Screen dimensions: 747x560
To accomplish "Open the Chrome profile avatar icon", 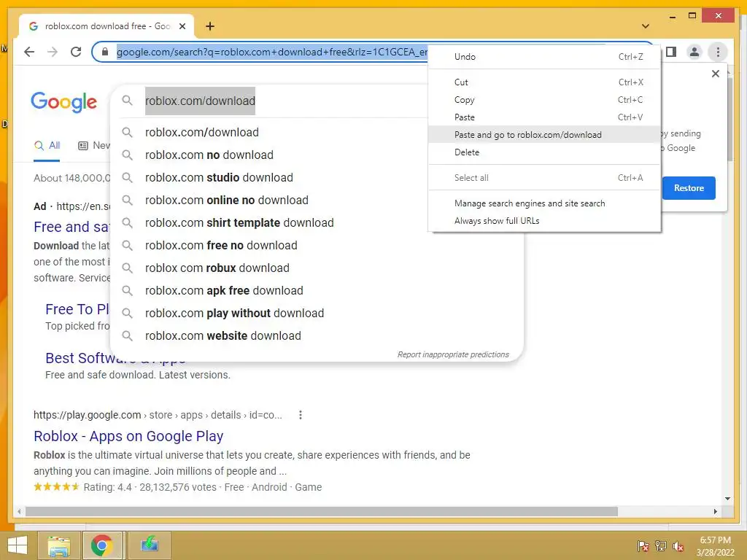I will coord(694,52).
